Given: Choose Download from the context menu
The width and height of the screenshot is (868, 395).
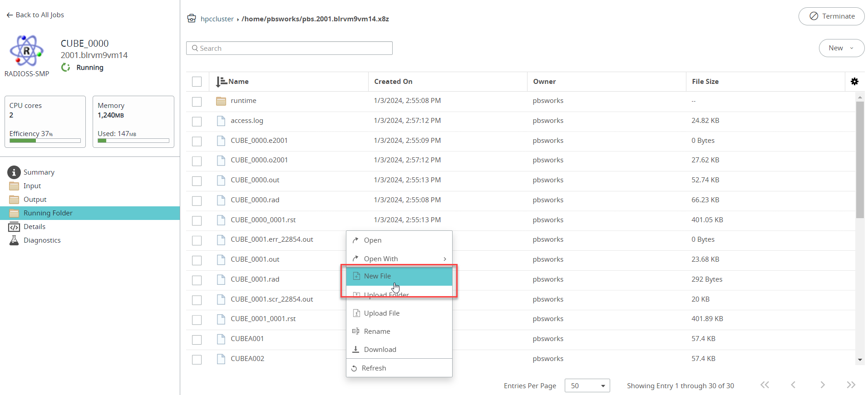Looking at the screenshot, I should [399, 350].
